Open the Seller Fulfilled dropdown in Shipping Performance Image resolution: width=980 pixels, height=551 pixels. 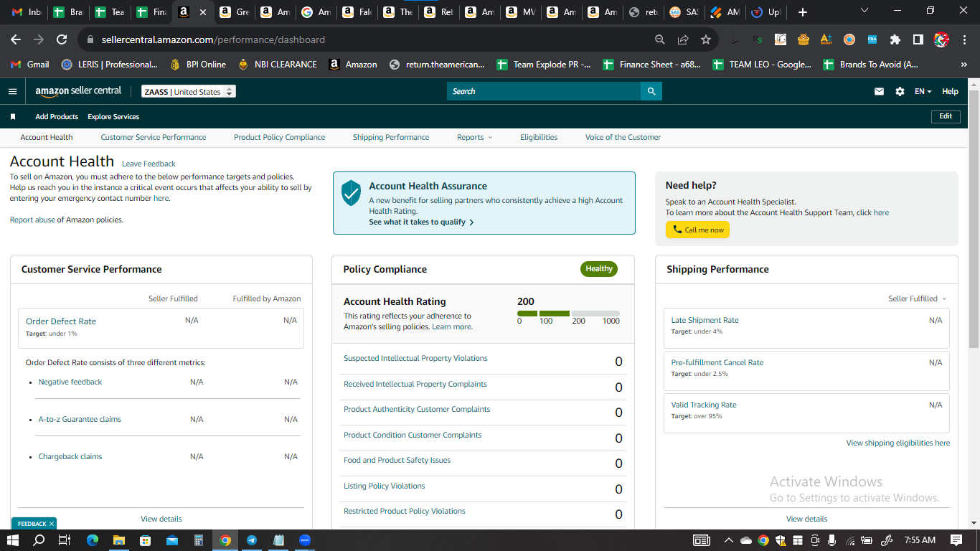917,298
